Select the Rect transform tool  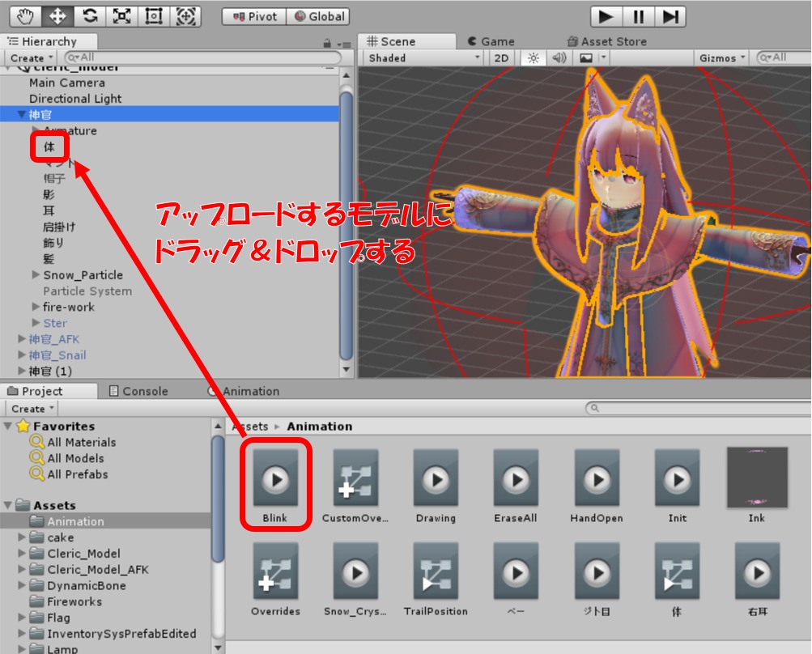tap(154, 16)
